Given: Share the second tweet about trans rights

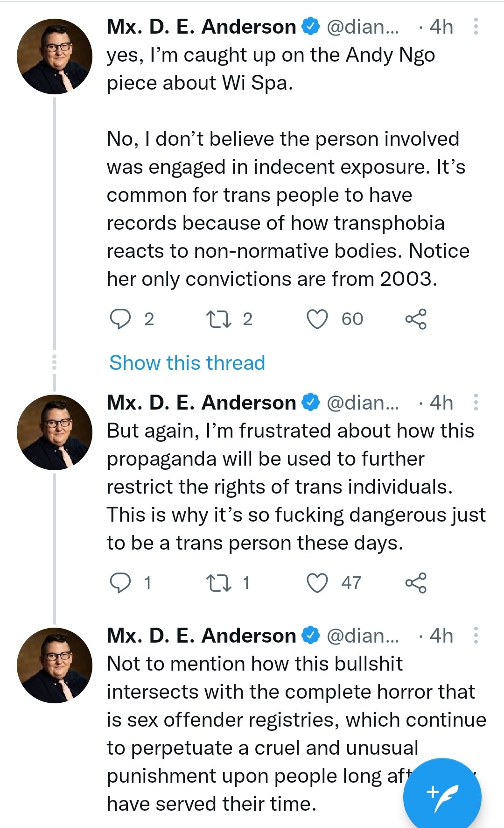Looking at the screenshot, I should [x=416, y=582].
